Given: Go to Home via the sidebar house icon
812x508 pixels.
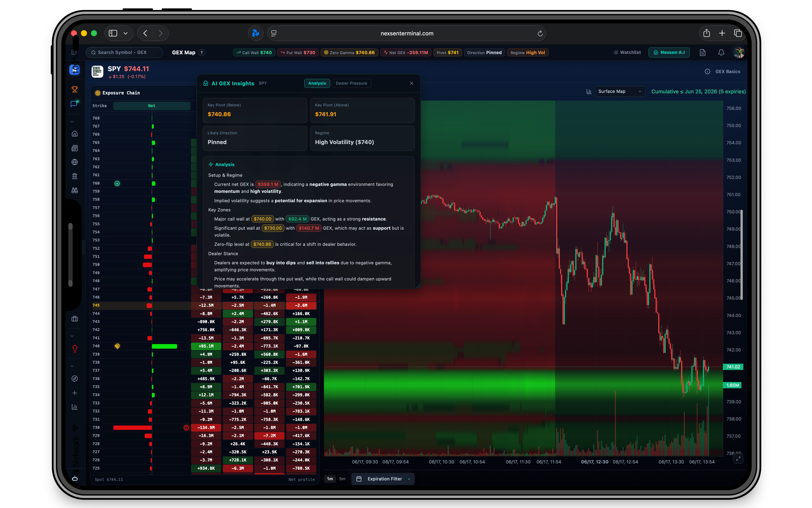Looking at the screenshot, I should [74, 134].
